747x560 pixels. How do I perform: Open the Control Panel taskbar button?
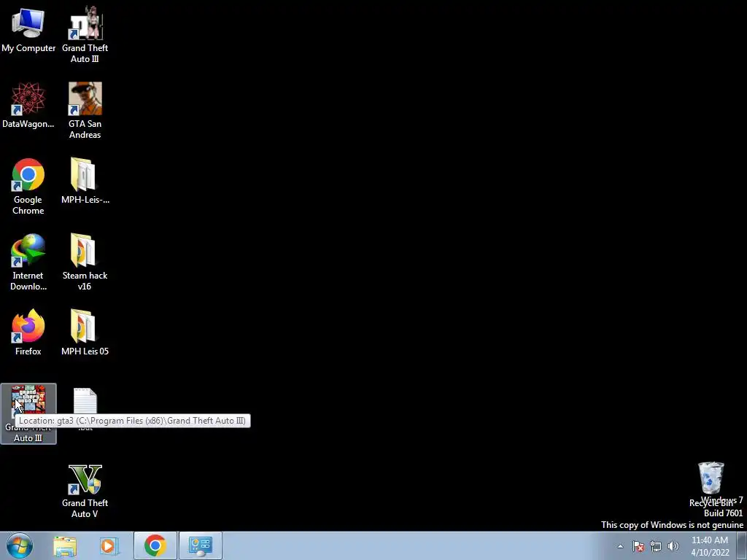pos(201,545)
